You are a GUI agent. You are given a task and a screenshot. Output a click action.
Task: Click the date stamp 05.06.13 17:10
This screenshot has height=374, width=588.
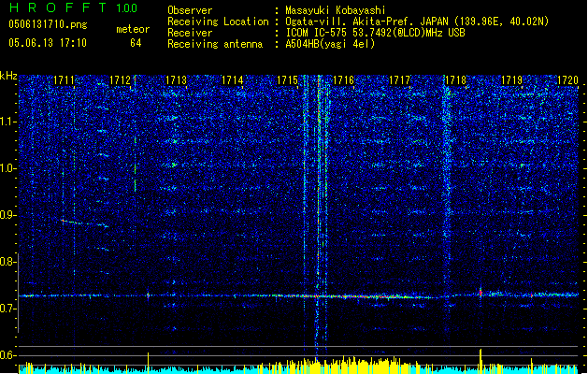pos(48,43)
